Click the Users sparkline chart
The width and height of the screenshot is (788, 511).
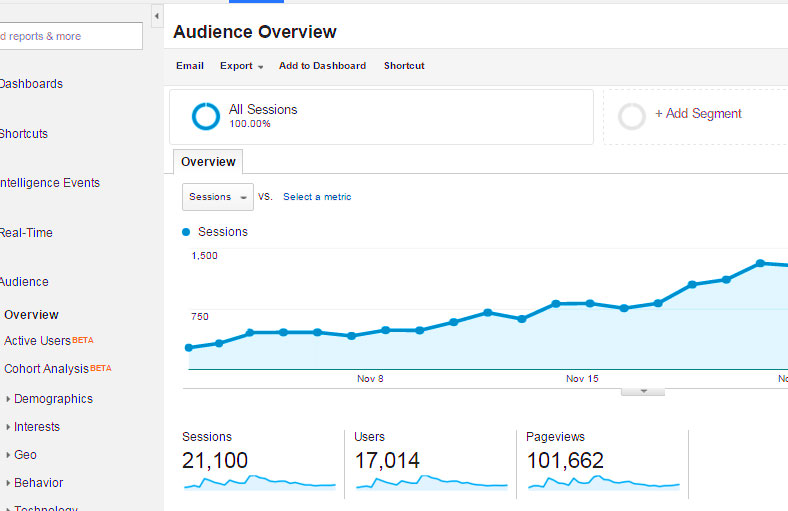pyautogui.click(x=431, y=483)
